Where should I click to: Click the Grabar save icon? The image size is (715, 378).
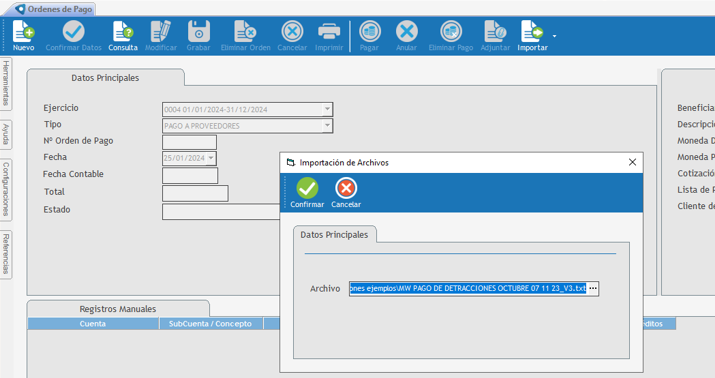(198, 32)
